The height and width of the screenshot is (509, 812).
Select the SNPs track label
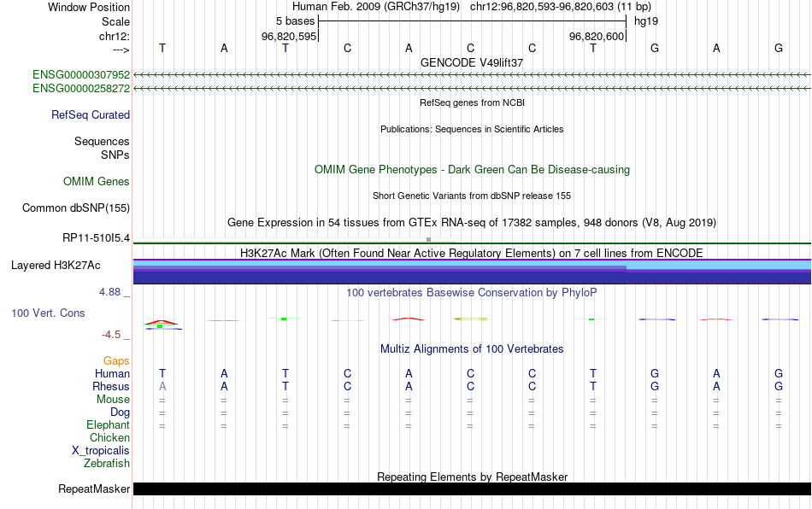[x=115, y=155]
